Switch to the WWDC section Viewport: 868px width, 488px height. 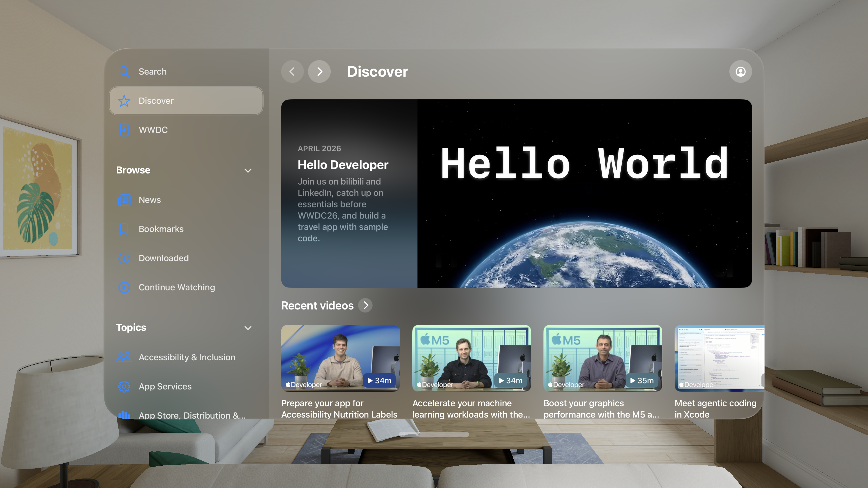point(186,130)
